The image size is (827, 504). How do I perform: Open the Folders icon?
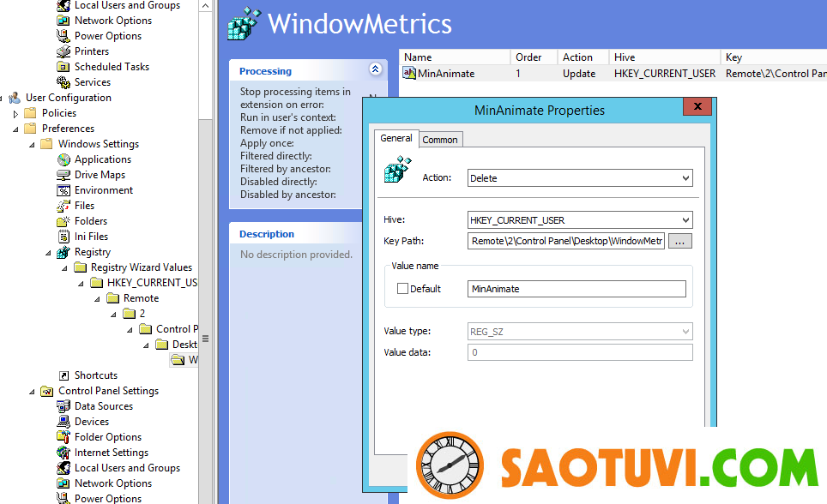tap(63, 221)
